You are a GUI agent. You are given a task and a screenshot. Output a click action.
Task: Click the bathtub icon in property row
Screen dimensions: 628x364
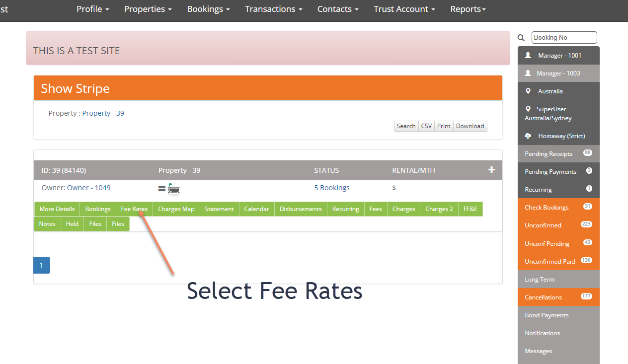click(x=173, y=188)
